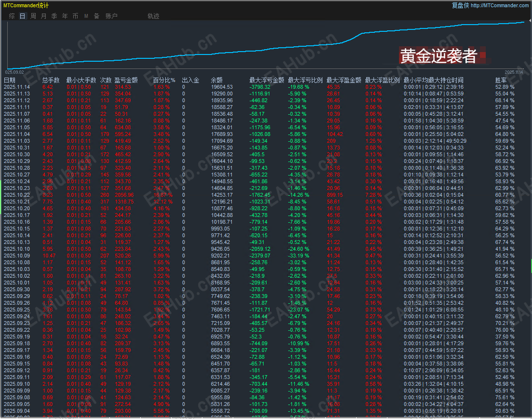Click the 最大浮亏比例 column header
This screenshot has height=419, width=532.
(305, 80)
